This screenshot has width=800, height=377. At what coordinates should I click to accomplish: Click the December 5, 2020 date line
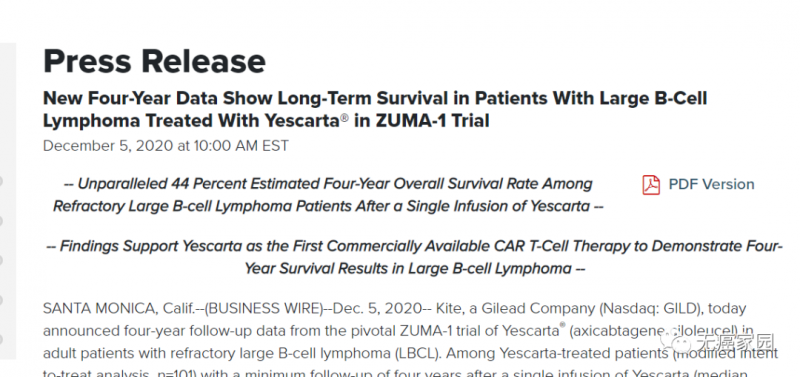click(166, 146)
